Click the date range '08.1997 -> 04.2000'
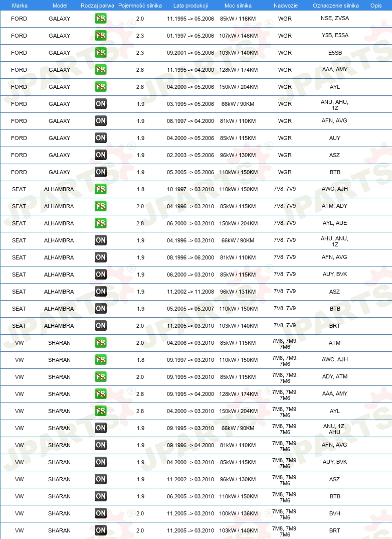 point(190,120)
